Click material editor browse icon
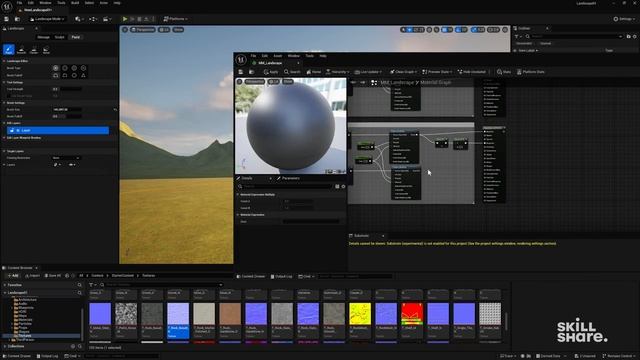This screenshot has height=360, width=640. (251, 72)
